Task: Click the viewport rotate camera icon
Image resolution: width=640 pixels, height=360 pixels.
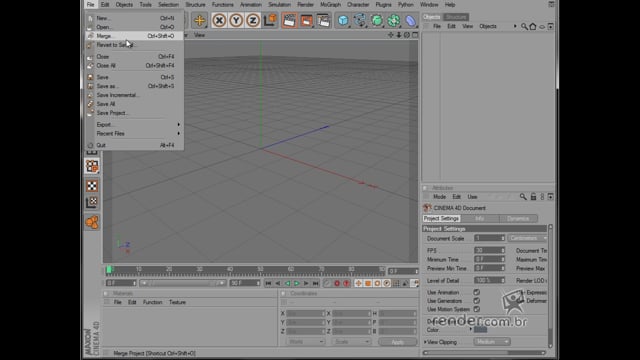Action: click(x=407, y=35)
